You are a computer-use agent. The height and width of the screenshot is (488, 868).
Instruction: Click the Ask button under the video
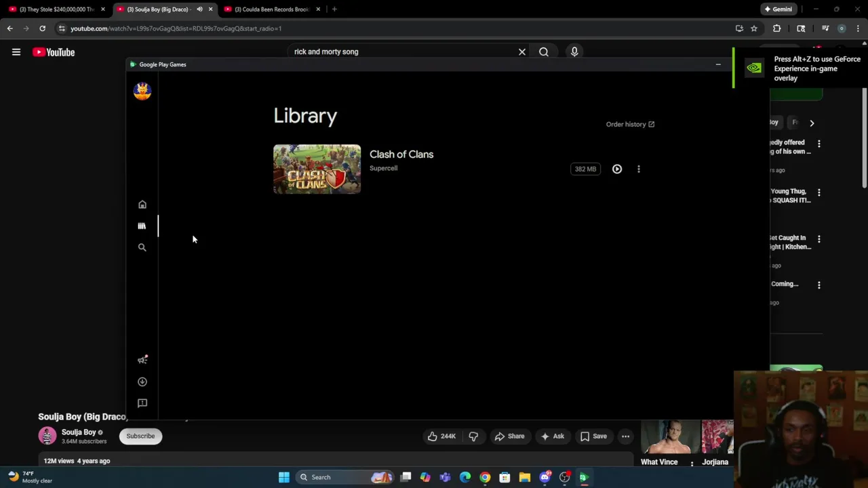(552, 436)
